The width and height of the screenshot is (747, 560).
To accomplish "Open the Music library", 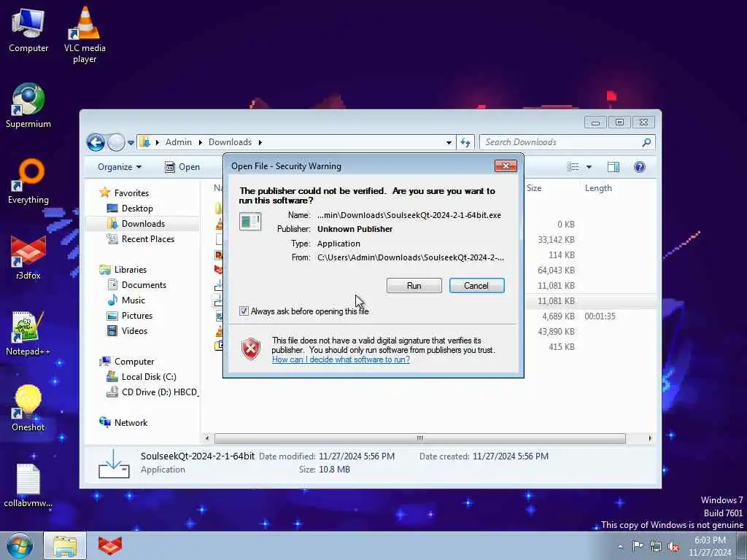I will point(133,300).
